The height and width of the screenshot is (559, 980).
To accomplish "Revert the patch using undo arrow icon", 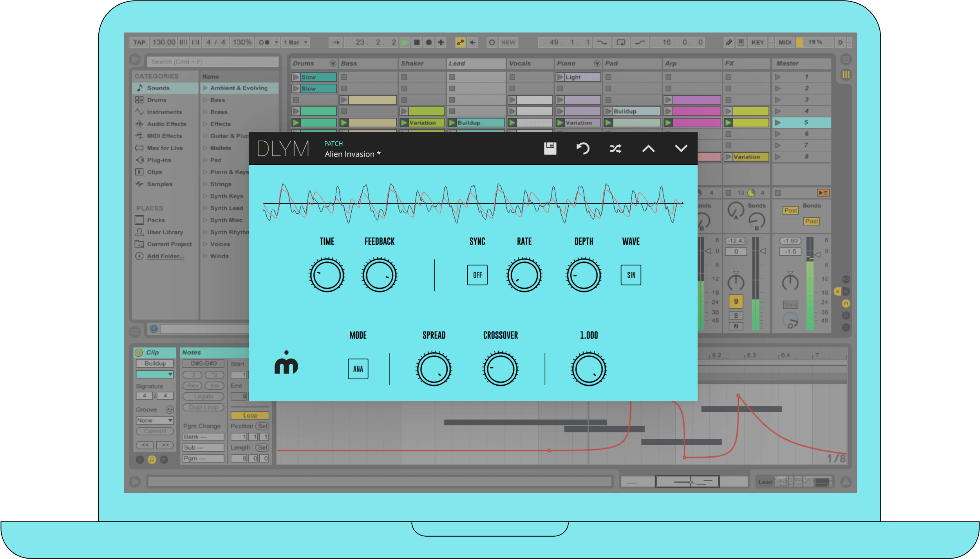I will [x=583, y=148].
